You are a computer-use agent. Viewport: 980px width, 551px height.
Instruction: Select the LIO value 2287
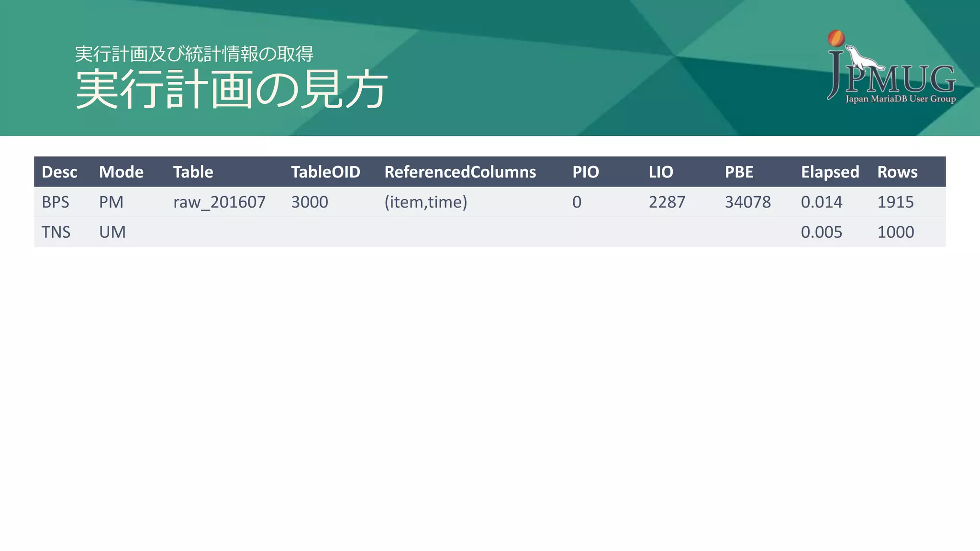point(667,202)
